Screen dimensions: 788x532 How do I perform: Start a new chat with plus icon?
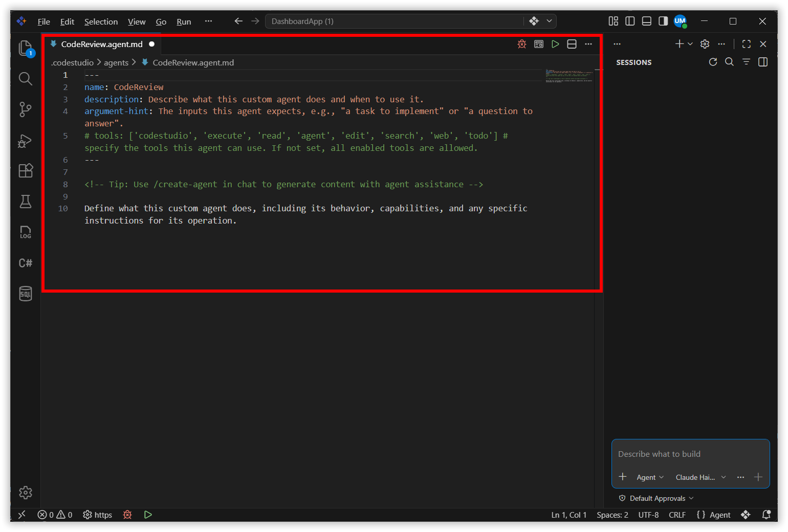(679, 44)
